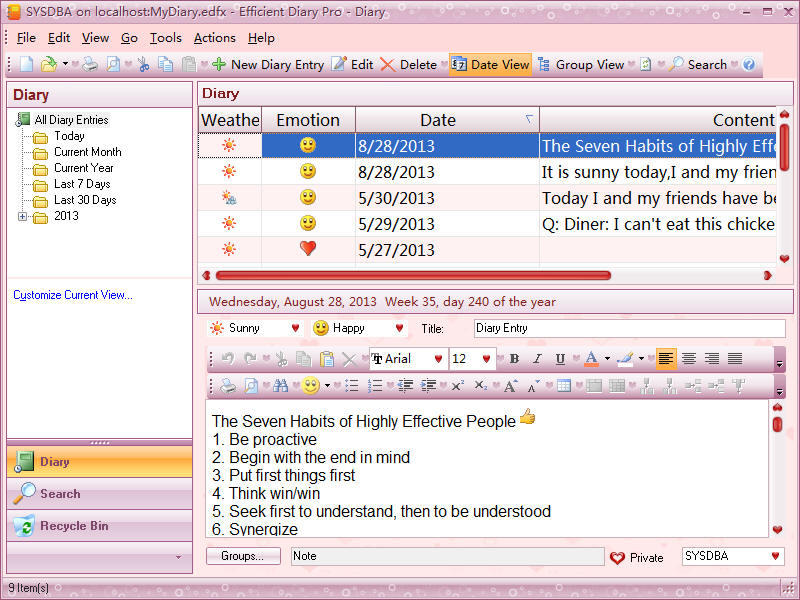Open the Edit menu
800x600 pixels.
[59, 38]
